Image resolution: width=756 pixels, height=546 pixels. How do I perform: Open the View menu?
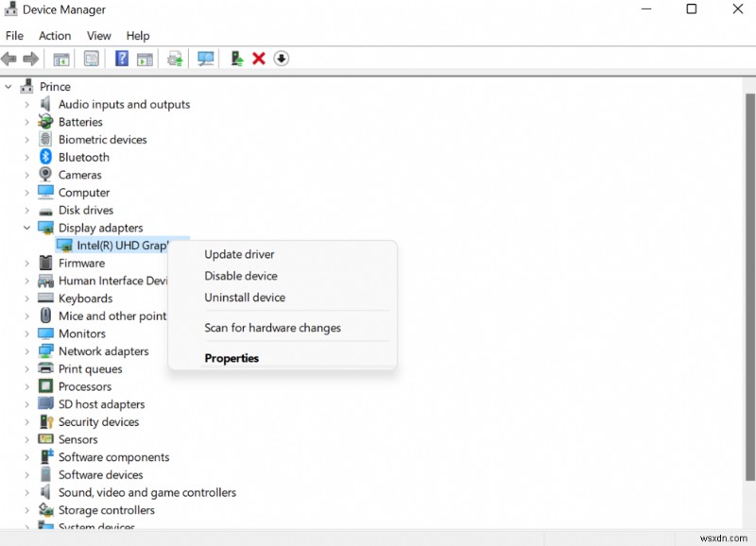[99, 36]
